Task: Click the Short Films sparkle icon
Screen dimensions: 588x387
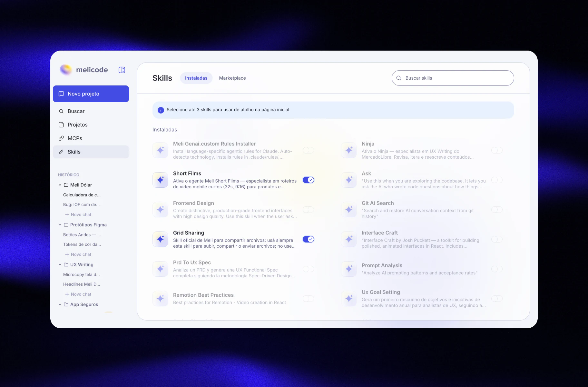Action: pyautogui.click(x=160, y=180)
